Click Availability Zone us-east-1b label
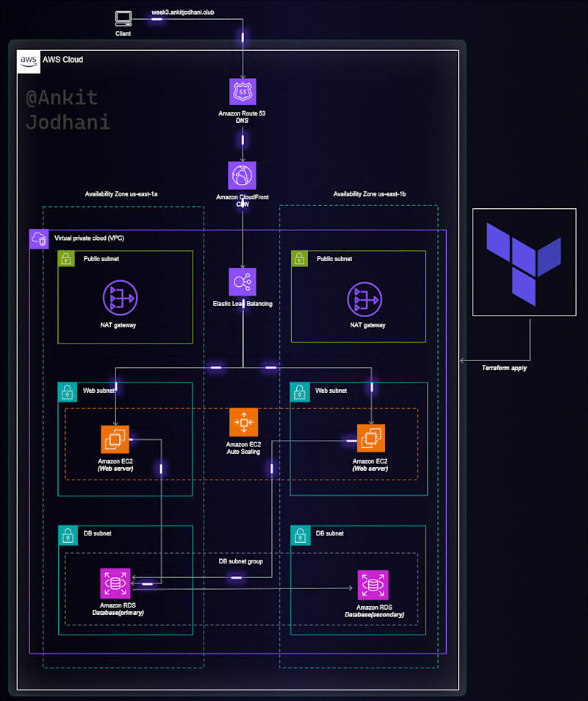The width and height of the screenshot is (588, 701). pos(370,194)
